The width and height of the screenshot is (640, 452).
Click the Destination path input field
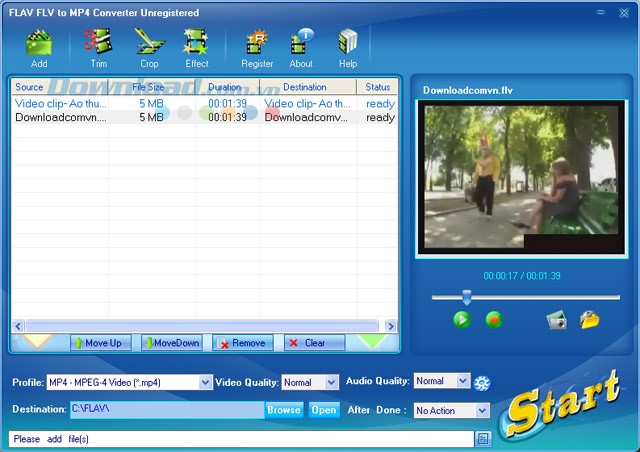167,410
